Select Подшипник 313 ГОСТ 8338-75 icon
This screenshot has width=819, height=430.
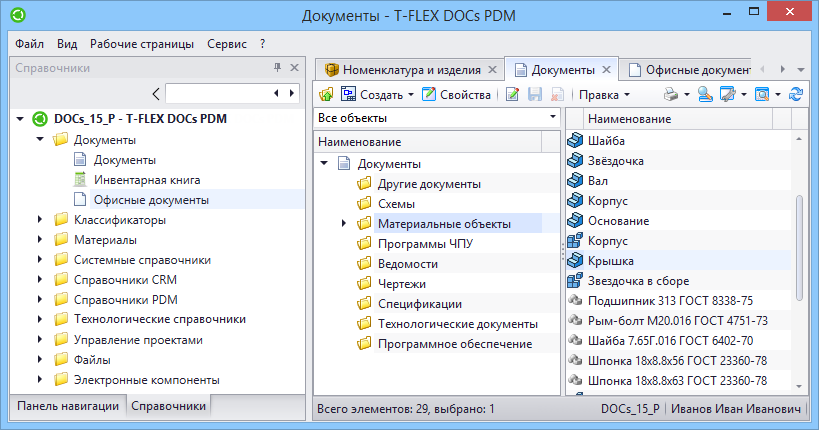[575, 300]
